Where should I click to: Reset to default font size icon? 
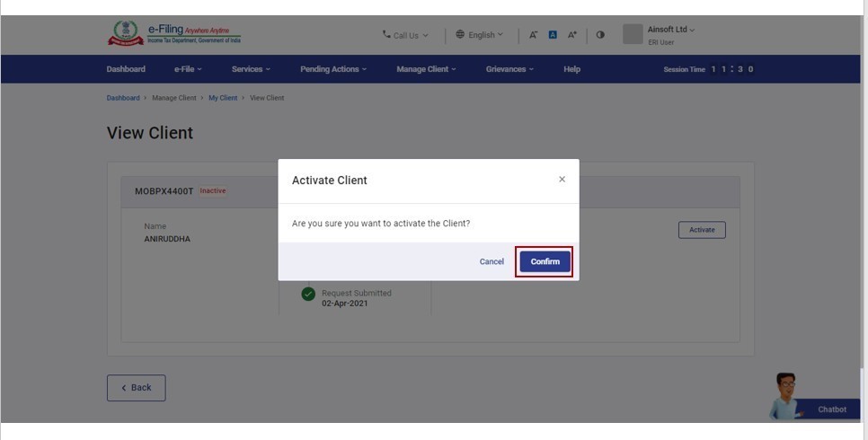(x=553, y=35)
